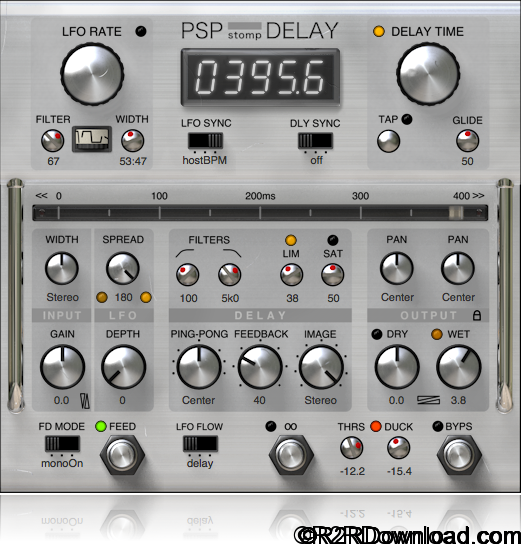This screenshot has height=544, width=521.
Task: Toggle the green FEED LED
Action: [101, 426]
